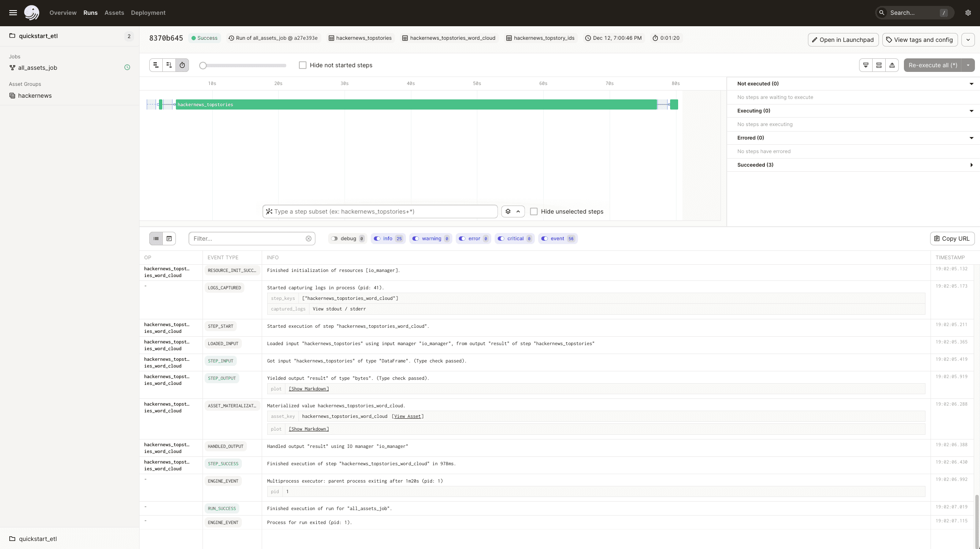Screen dimensions: 980x549
Task: Select the Runs tab in navigation
Action: [x=90, y=12]
